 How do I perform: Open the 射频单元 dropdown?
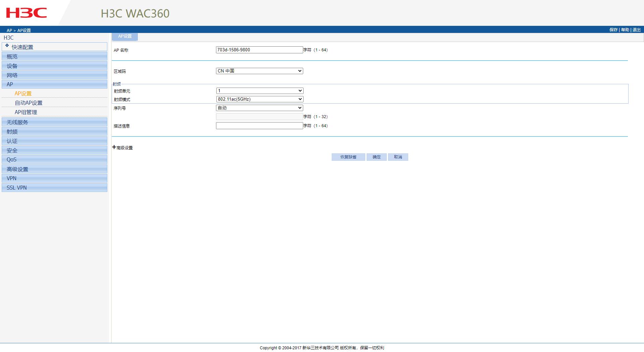260,91
